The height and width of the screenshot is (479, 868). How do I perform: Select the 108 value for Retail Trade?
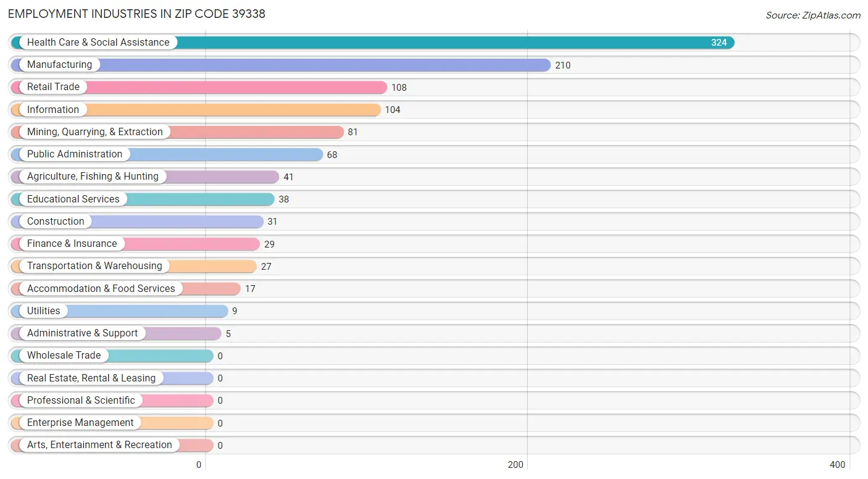[x=399, y=88]
